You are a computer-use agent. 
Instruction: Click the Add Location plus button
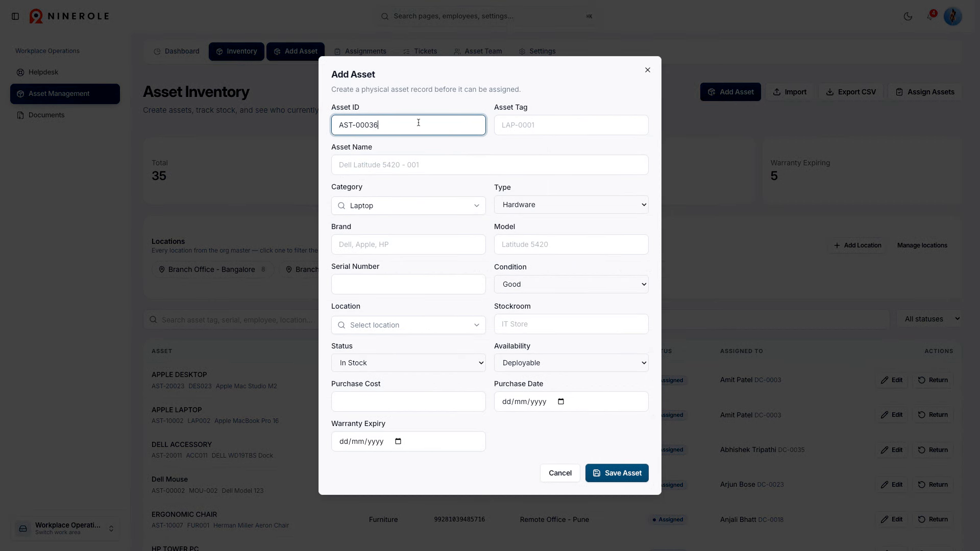[x=857, y=245]
